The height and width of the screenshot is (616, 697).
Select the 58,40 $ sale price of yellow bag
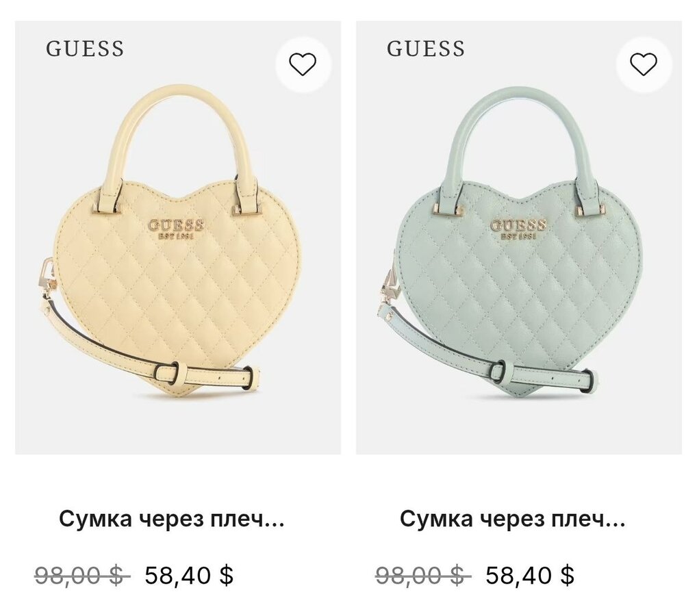click(x=189, y=576)
